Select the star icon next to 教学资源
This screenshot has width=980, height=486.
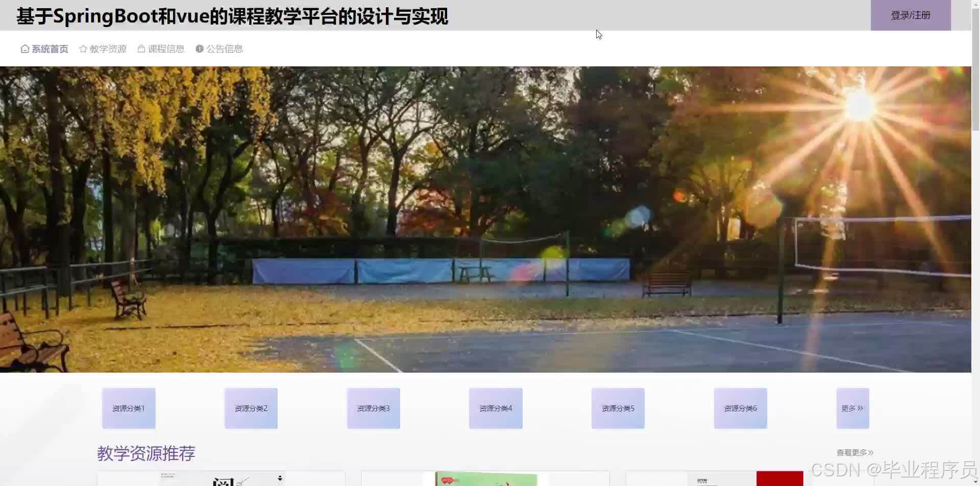[83, 48]
